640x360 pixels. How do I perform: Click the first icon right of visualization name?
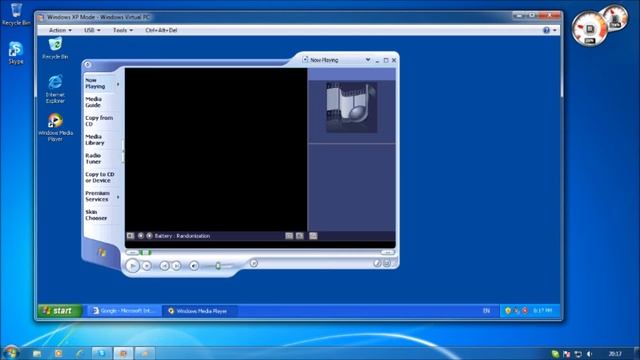pos(289,236)
